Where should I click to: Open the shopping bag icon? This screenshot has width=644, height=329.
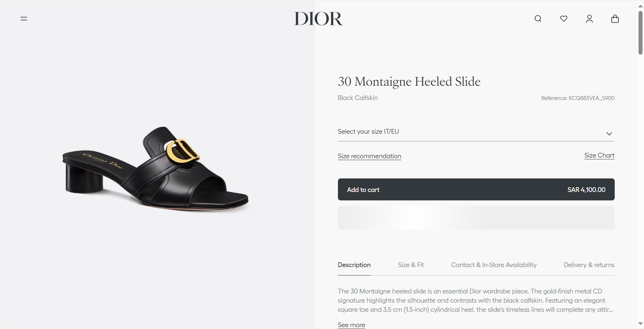[x=615, y=19]
